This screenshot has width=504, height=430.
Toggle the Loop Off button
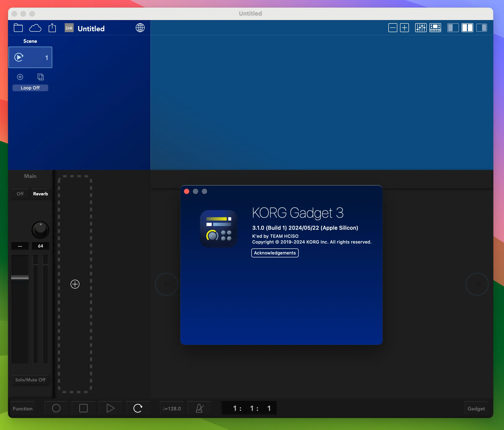pyautogui.click(x=30, y=88)
